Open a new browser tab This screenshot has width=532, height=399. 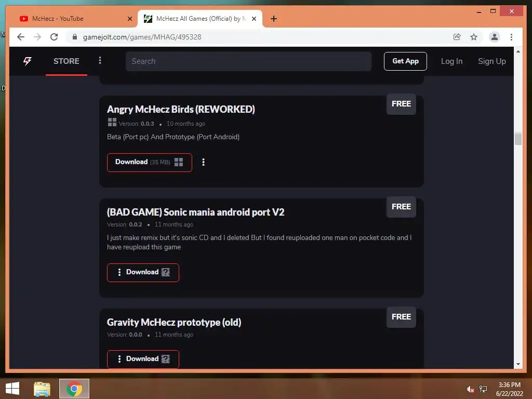pyautogui.click(x=274, y=19)
